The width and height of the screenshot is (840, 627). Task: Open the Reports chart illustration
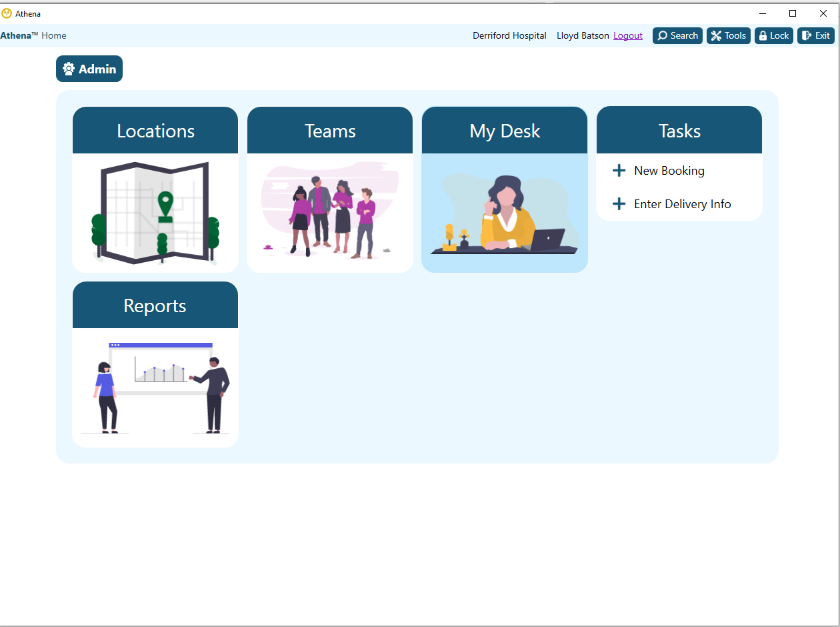point(155,388)
